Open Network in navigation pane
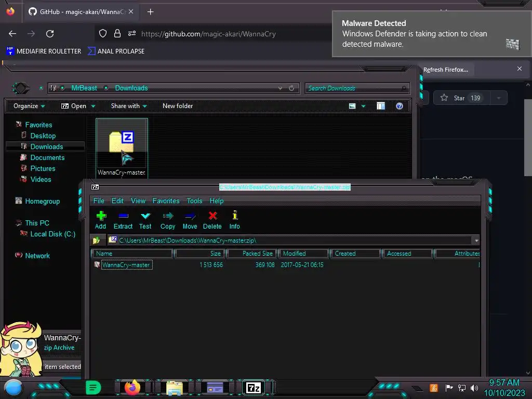 click(37, 256)
